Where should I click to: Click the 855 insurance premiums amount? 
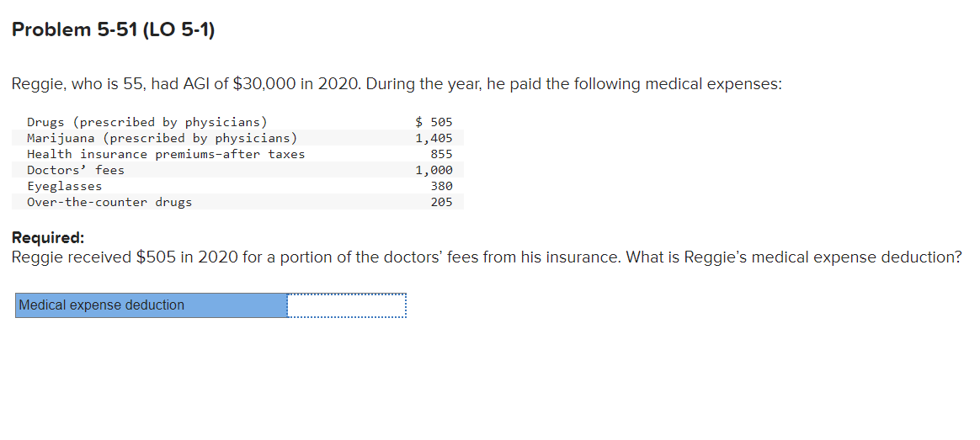click(x=441, y=154)
